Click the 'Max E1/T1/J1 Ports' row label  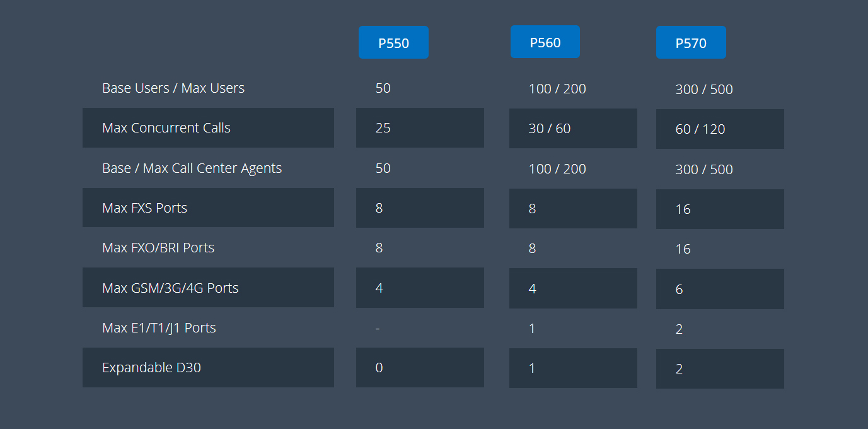tap(159, 328)
